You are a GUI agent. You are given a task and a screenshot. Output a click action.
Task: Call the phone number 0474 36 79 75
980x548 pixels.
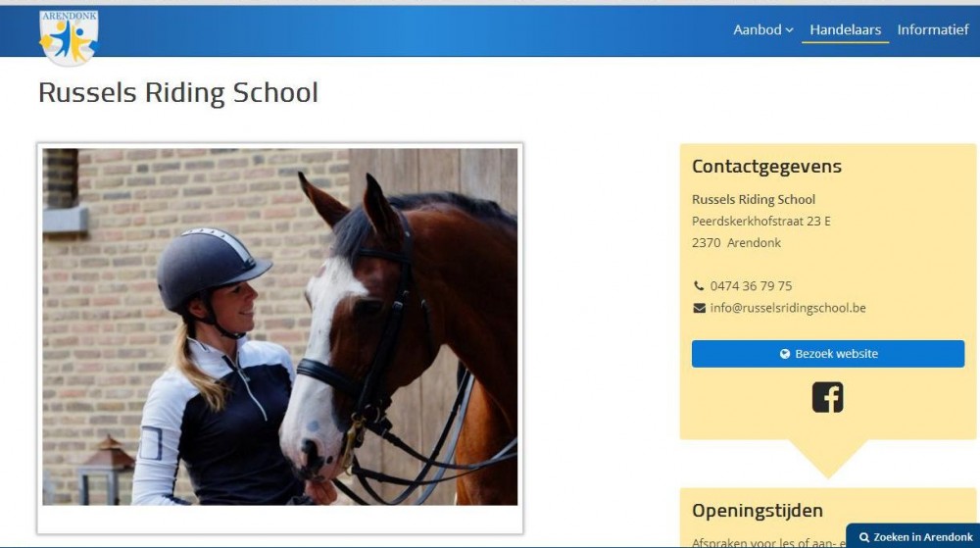(751, 286)
